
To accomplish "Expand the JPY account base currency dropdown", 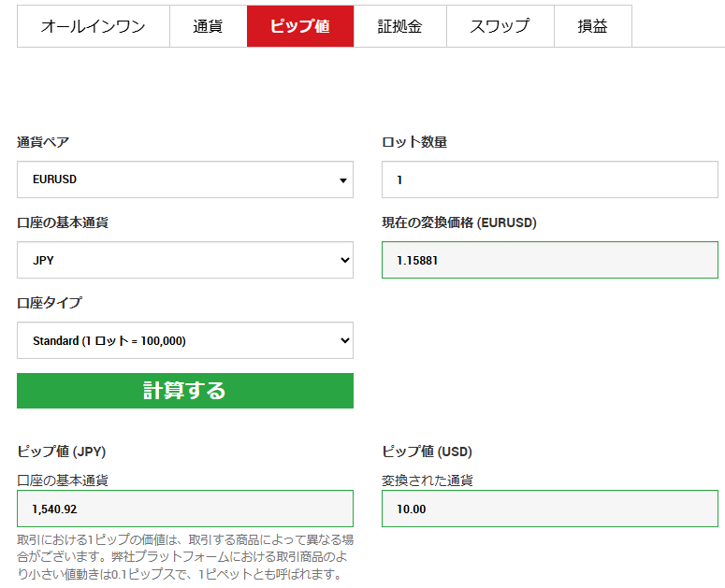I will point(184,260).
